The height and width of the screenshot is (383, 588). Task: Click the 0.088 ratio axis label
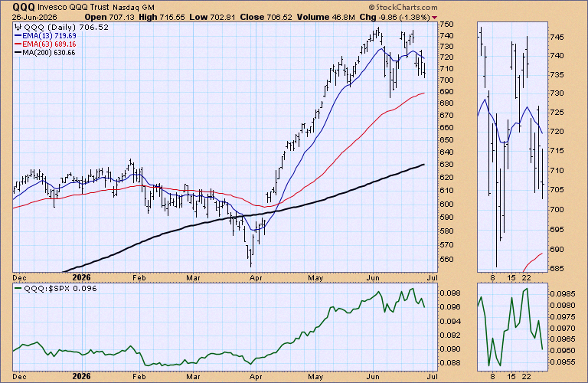(x=449, y=363)
